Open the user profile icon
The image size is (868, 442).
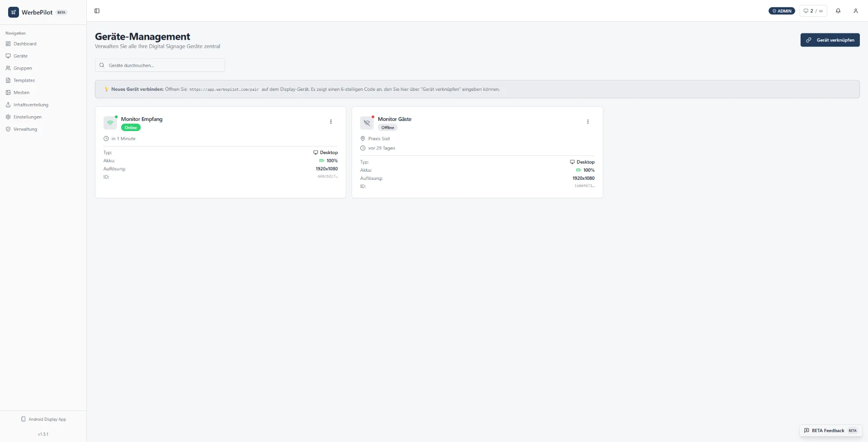click(x=856, y=11)
